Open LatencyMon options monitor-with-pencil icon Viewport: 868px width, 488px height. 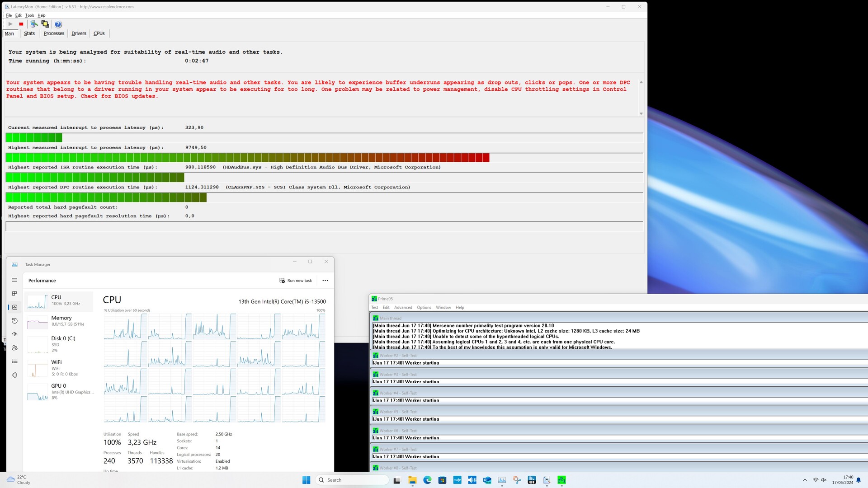34,24
